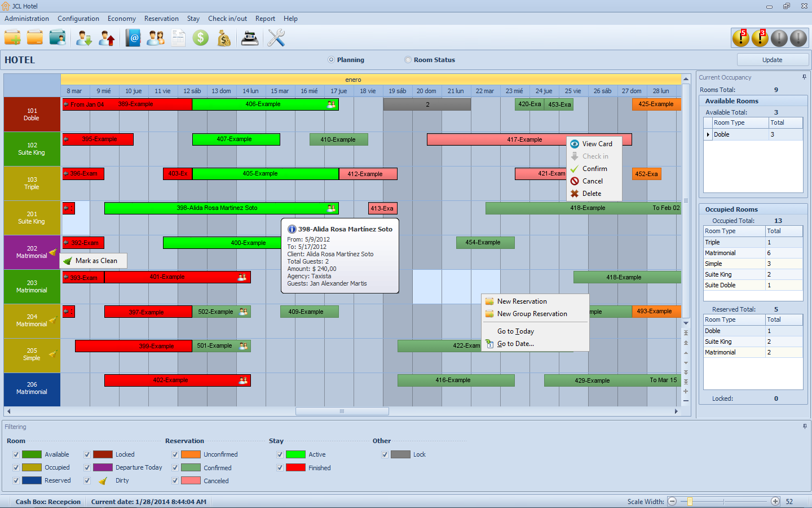Select the Room Status radio button
The width and height of the screenshot is (812, 508).
tap(408, 60)
